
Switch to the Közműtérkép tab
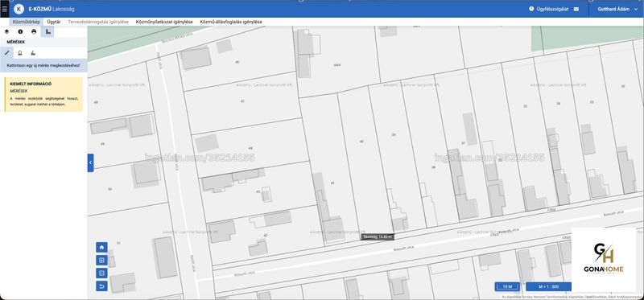click(x=27, y=22)
